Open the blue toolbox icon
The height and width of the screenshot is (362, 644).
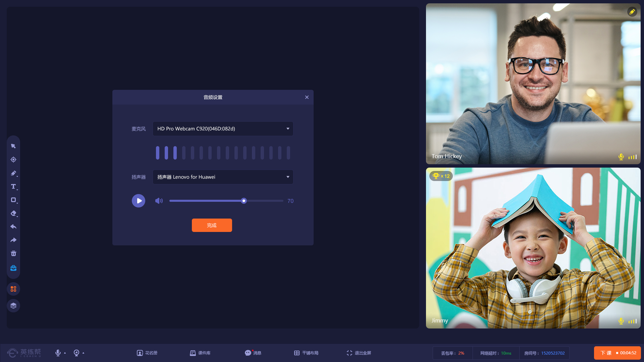[x=13, y=268]
